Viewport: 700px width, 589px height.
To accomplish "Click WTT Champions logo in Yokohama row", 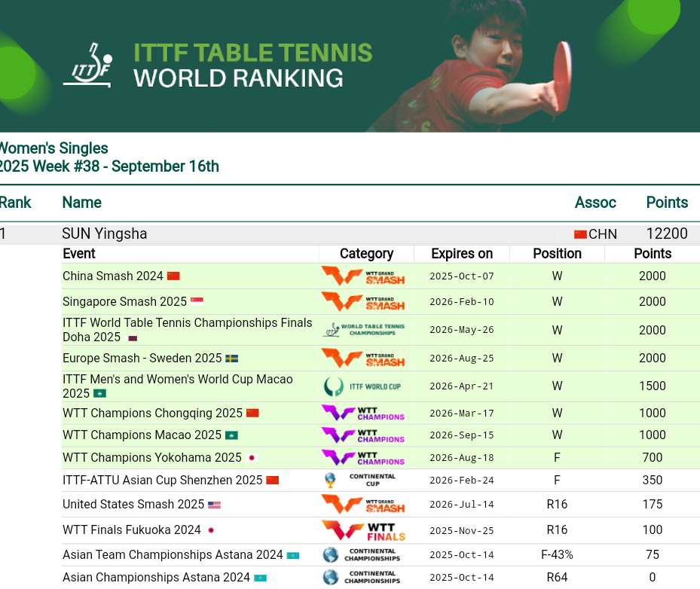I will click(363, 458).
